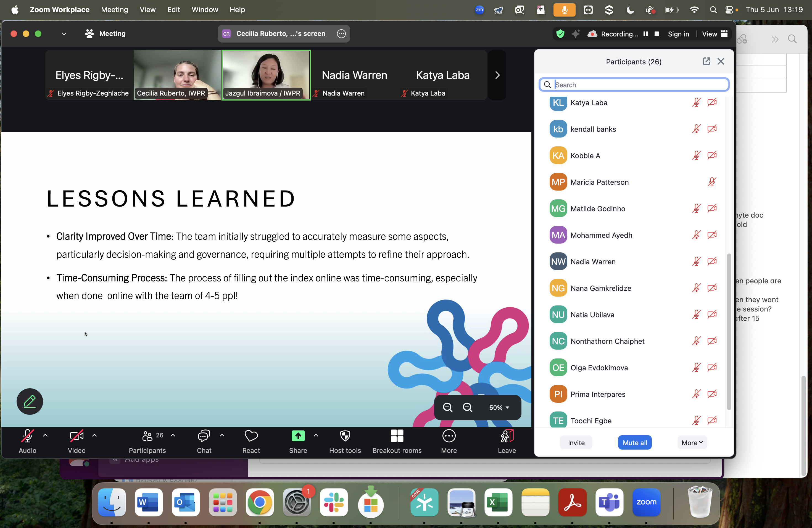This screenshot has width=812, height=528.
Task: Open the Zoom menu bar status icon
Action: click(x=479, y=10)
